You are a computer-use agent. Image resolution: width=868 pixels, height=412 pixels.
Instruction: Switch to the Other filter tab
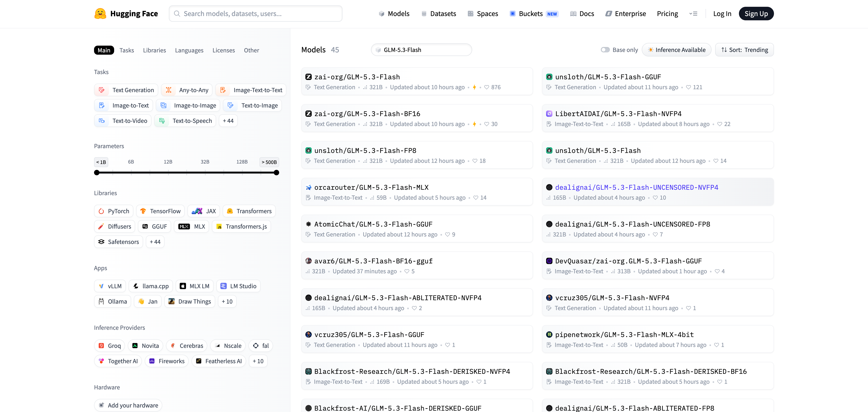point(251,50)
